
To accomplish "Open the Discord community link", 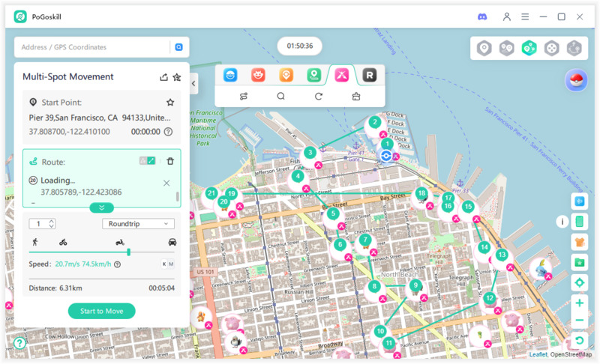I will [x=482, y=16].
